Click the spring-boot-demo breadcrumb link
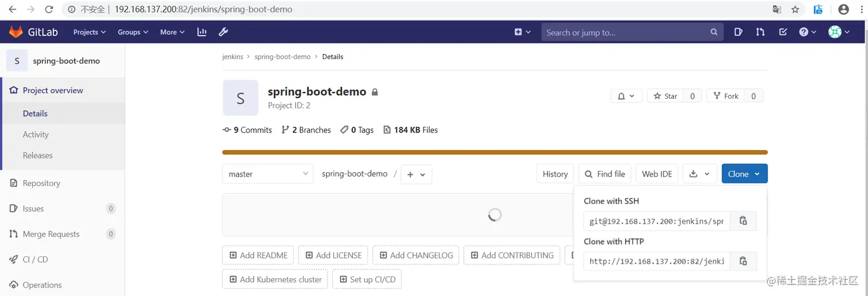This screenshot has width=868, height=296. click(x=282, y=57)
